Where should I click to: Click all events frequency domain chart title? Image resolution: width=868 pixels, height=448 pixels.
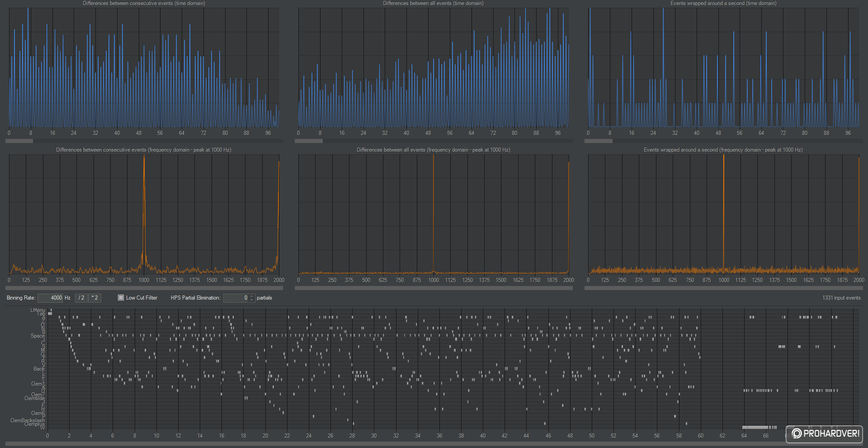coord(433,150)
